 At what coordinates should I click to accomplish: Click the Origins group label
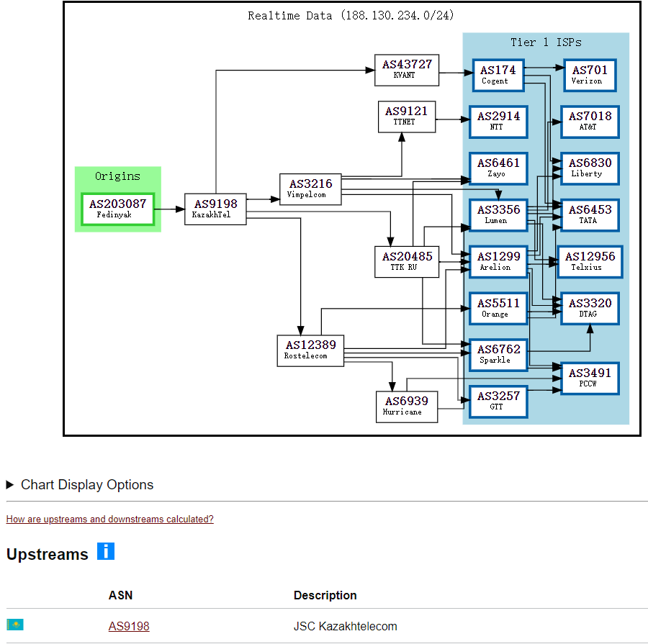coord(118,176)
